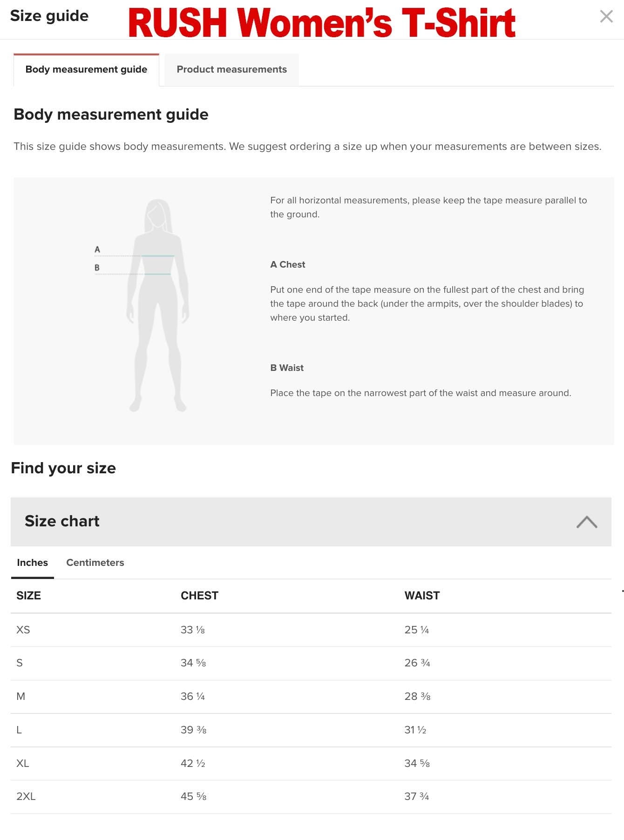Switch to the Product measurements tab

click(x=231, y=69)
